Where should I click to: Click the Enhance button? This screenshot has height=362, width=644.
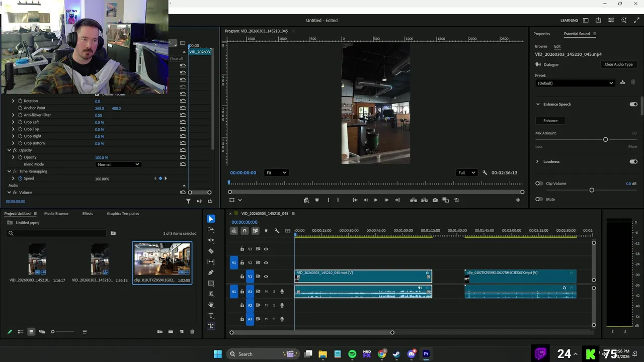(x=550, y=121)
